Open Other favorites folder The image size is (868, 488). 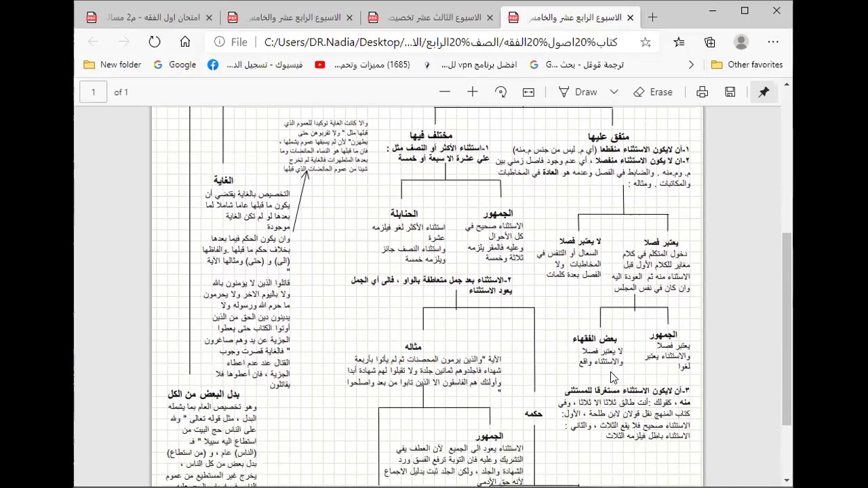tap(747, 65)
